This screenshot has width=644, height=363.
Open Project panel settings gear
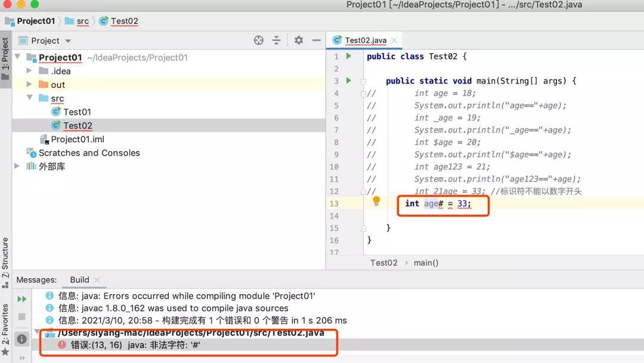[299, 40]
